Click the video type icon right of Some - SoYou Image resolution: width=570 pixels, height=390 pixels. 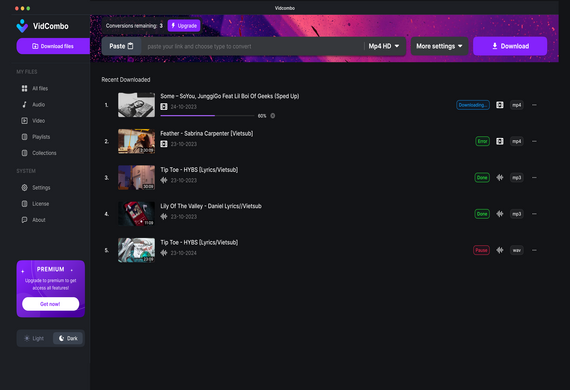click(x=500, y=105)
